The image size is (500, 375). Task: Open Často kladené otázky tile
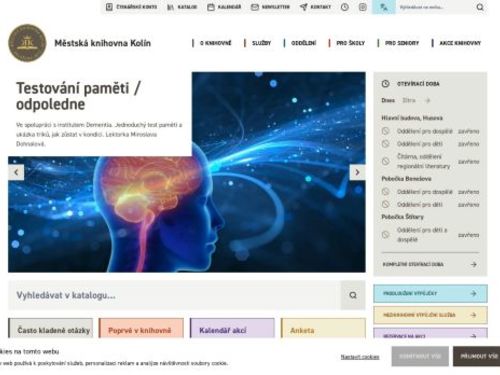click(x=51, y=329)
